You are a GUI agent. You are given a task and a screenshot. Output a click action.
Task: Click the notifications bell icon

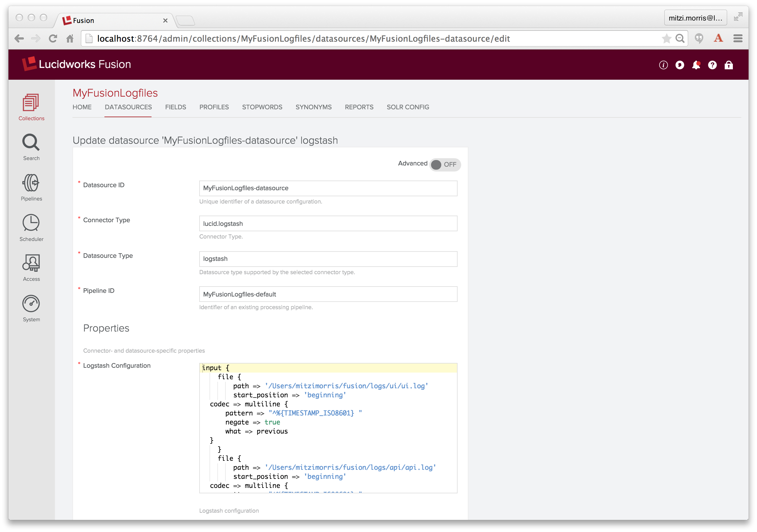pos(696,65)
